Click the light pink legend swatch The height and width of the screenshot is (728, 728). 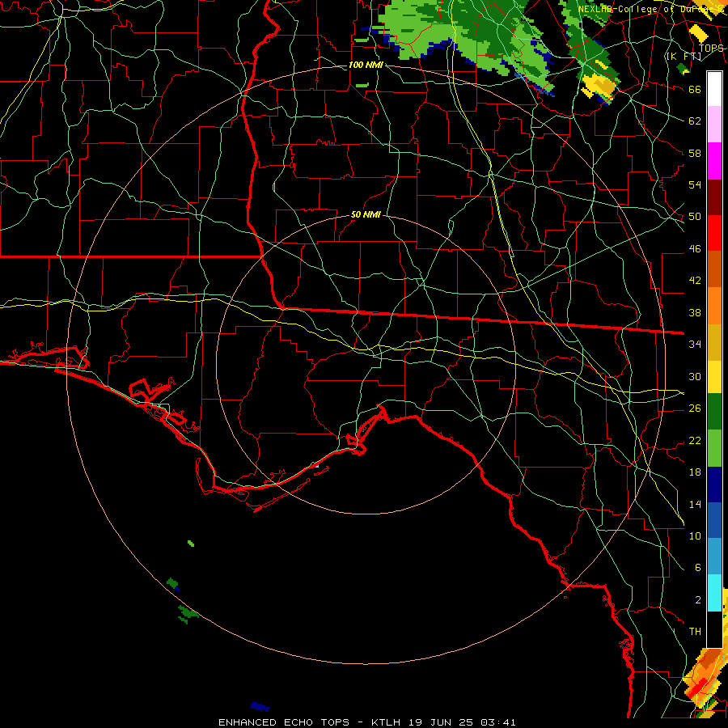tap(714, 125)
